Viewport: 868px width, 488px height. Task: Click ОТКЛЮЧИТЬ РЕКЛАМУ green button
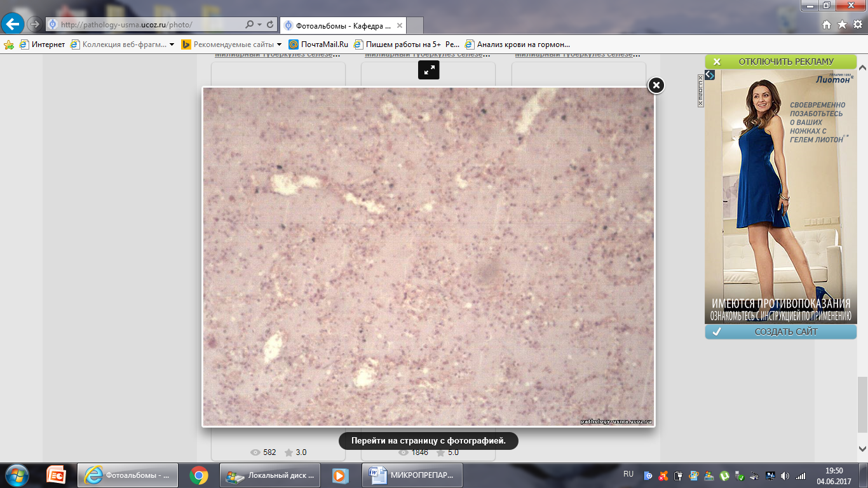[781, 62]
